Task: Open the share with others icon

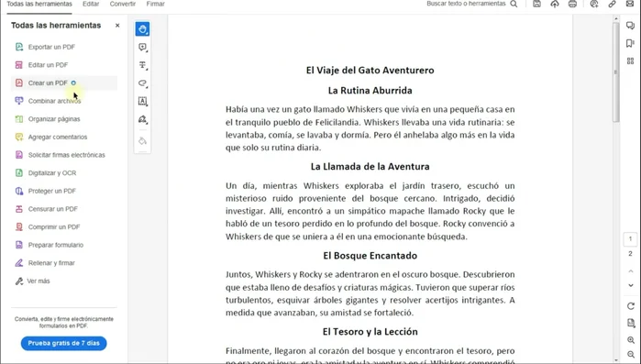Action: [x=594, y=4]
